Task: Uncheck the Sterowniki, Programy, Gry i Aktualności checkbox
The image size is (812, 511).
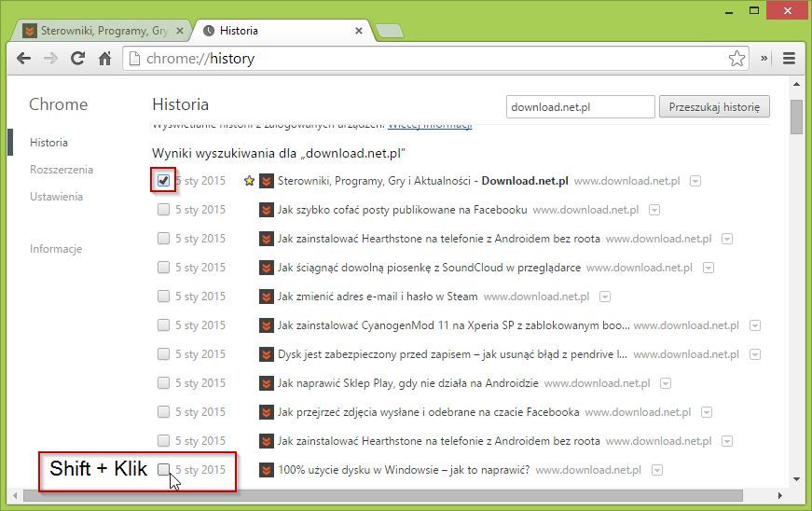Action: tap(163, 180)
